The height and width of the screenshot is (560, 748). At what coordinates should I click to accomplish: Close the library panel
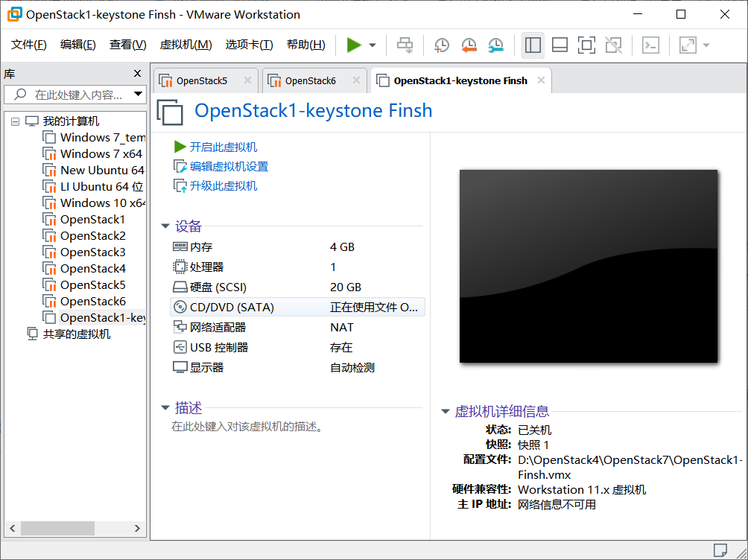point(137,74)
